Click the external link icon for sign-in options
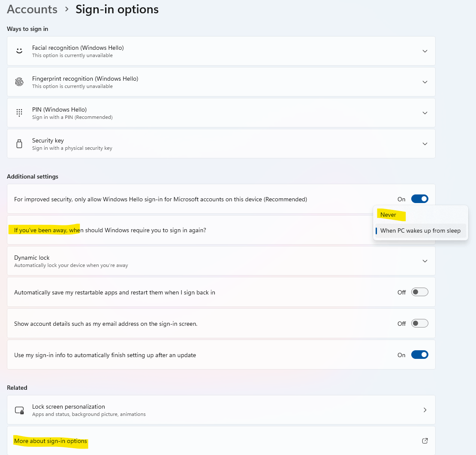 coord(425,441)
